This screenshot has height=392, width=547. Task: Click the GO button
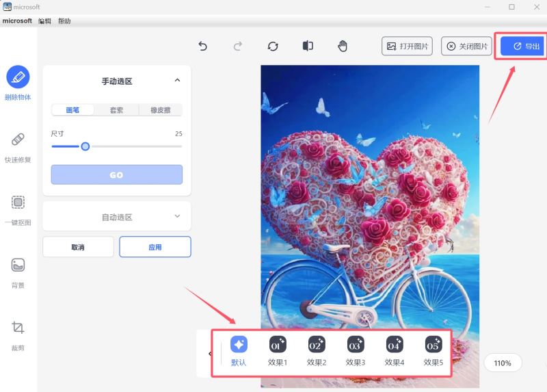[116, 174]
